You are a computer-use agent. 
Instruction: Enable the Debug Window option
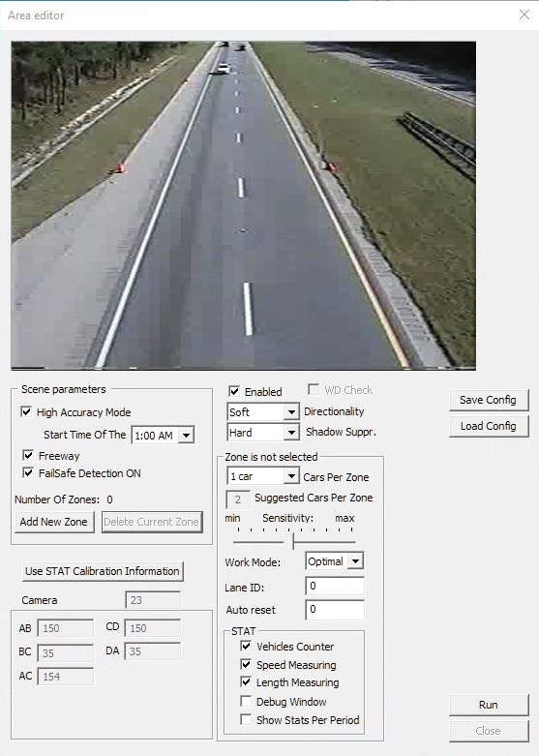pyautogui.click(x=246, y=701)
